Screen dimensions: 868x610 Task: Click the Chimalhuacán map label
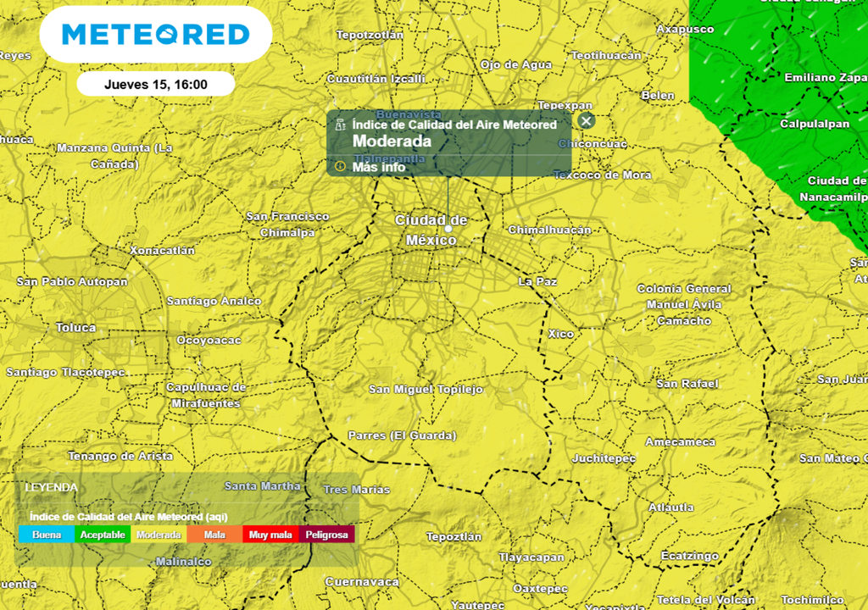click(x=549, y=230)
